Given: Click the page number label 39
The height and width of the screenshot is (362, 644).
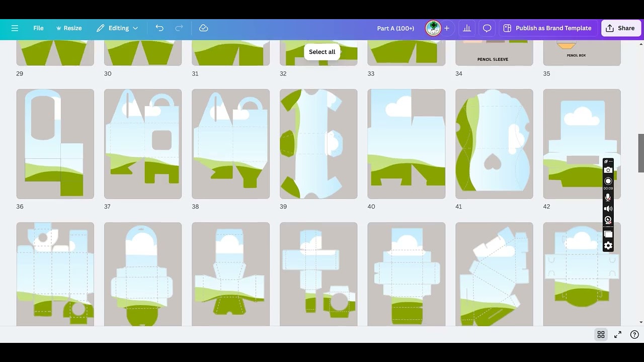Looking at the screenshot, I should (283, 207).
